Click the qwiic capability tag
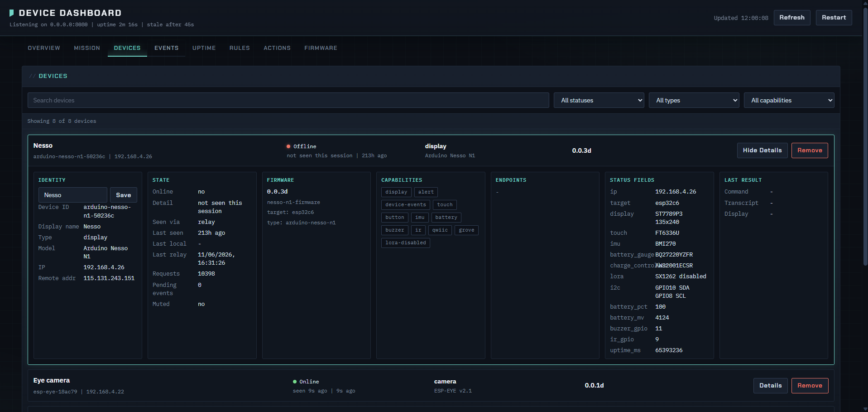 (x=440, y=230)
